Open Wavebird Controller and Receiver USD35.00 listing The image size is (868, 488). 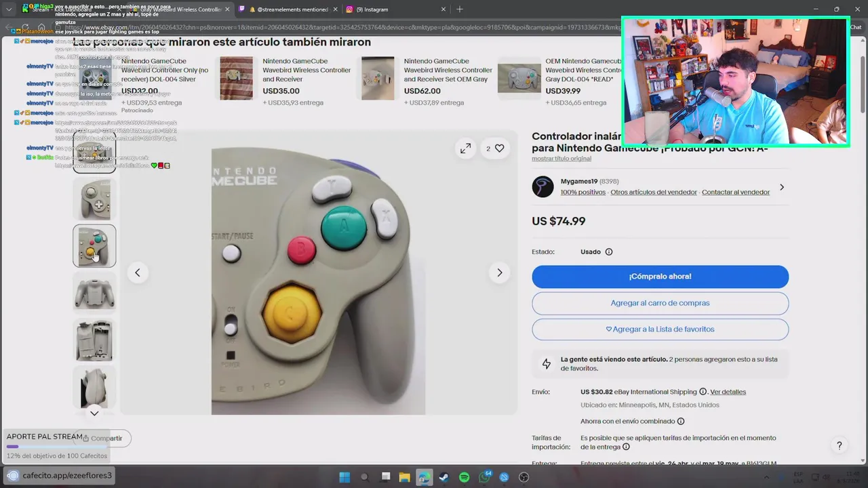[x=307, y=70]
